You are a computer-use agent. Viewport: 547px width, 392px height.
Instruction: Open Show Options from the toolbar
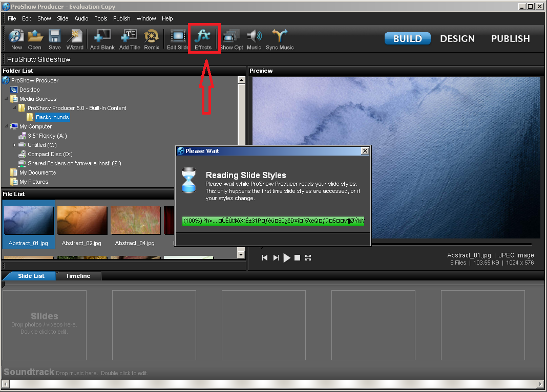(232, 39)
